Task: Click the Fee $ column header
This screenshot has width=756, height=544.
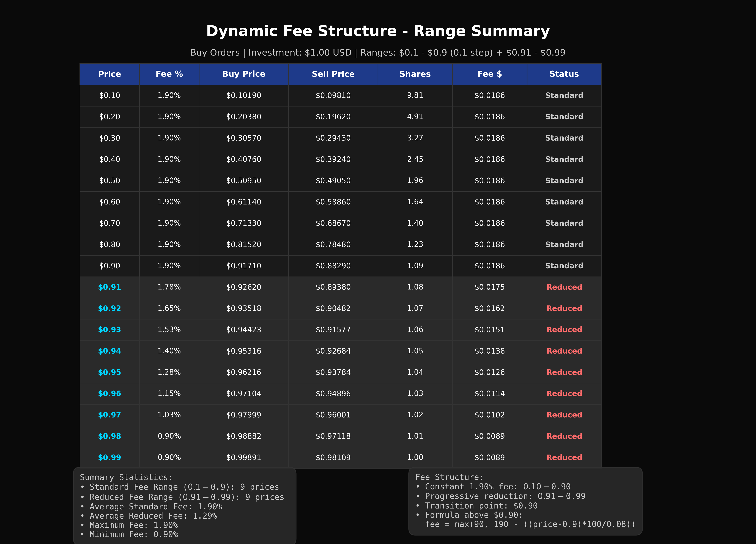Action: pos(489,74)
